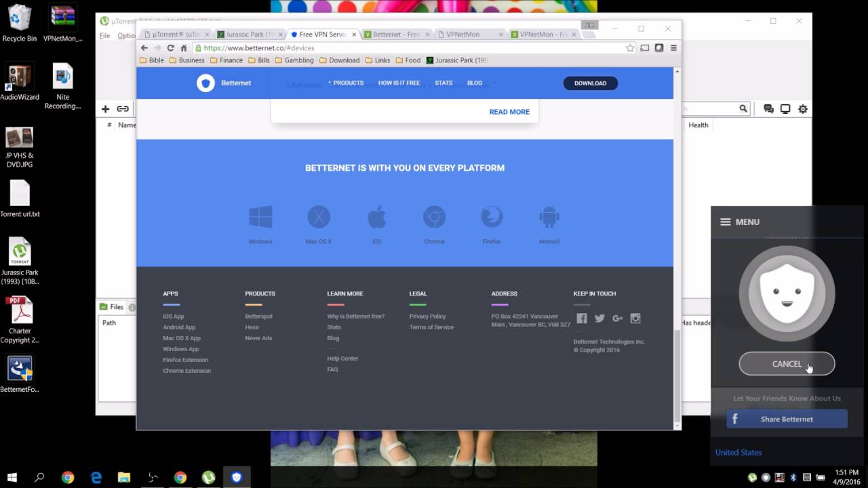Open HOW IS IT FREE page
Screen dimensions: 868x488
tap(399, 83)
